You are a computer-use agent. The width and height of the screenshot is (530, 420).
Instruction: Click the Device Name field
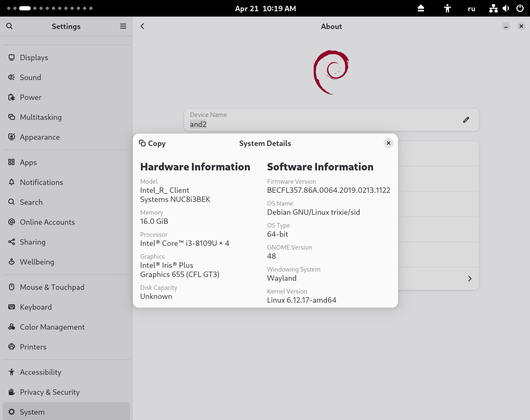click(x=331, y=120)
